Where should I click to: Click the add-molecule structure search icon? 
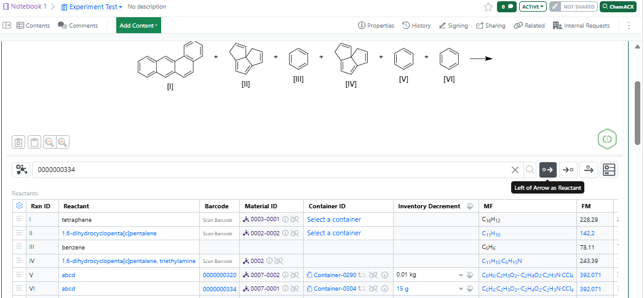point(21,170)
